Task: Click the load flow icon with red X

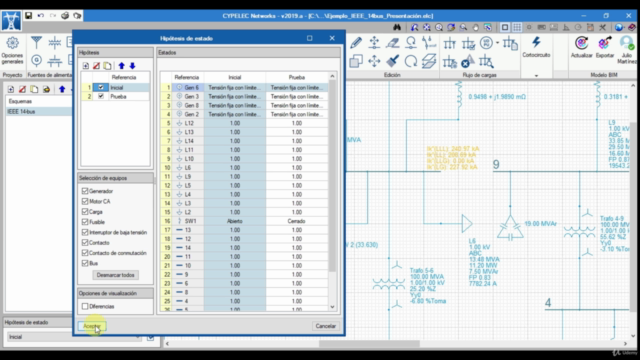Action: click(x=468, y=61)
